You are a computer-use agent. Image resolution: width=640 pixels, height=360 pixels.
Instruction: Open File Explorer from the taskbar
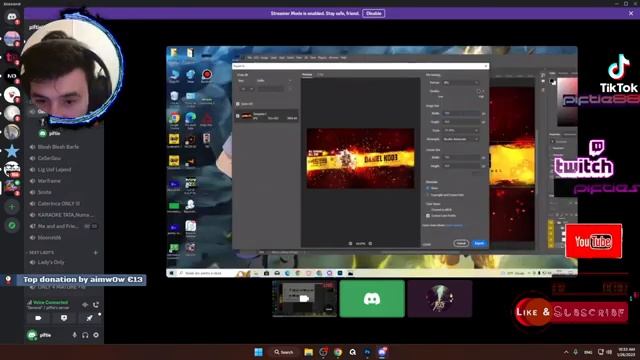(308, 352)
